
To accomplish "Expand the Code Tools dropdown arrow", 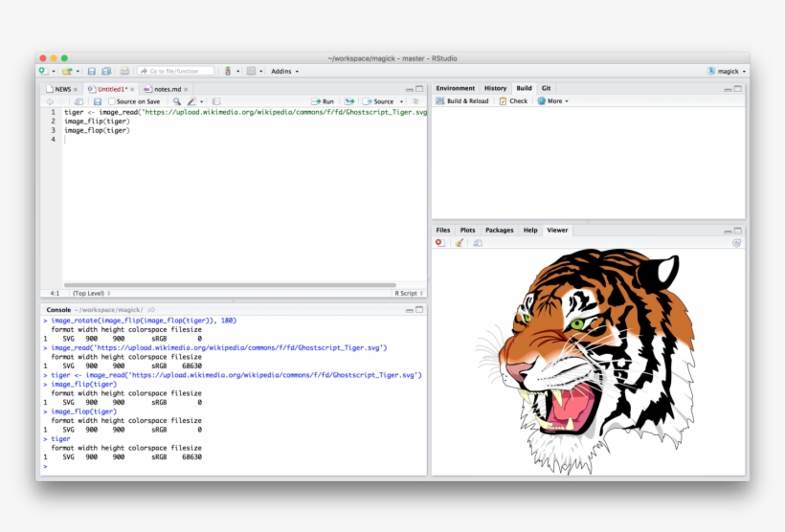I will click(202, 101).
